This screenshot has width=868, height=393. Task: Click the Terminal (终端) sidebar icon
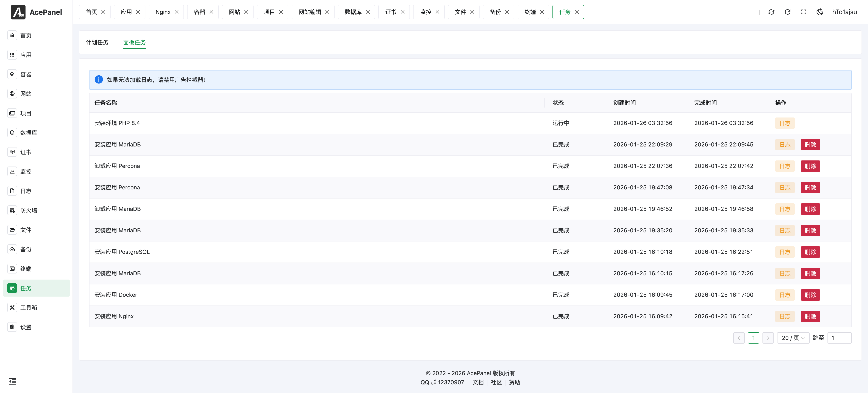pos(12,269)
